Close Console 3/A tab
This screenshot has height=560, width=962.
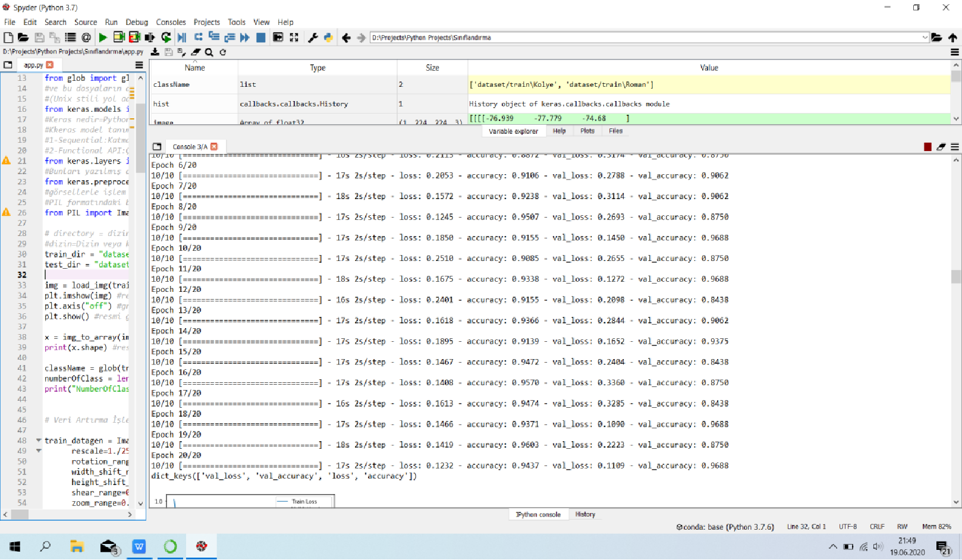coord(214,147)
